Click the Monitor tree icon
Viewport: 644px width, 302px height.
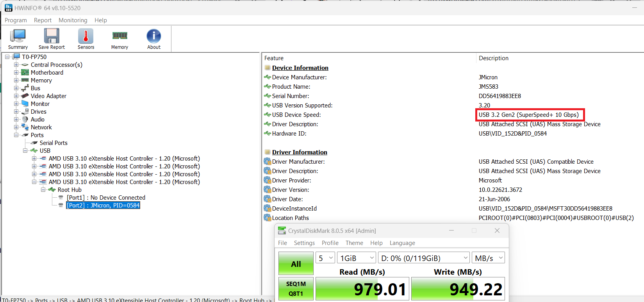click(25, 104)
